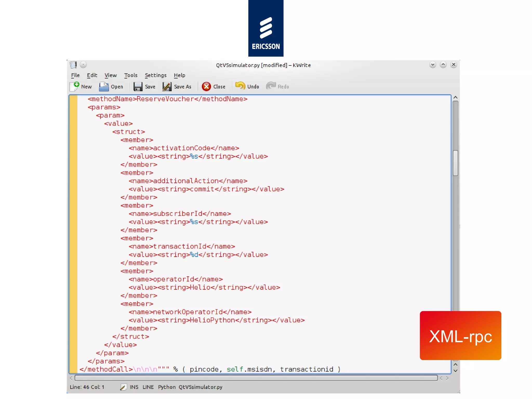Image resolution: width=532 pixels, height=399 pixels.
Task: Click the scroll-down arrow at bottom right
Action: pyautogui.click(x=455, y=371)
